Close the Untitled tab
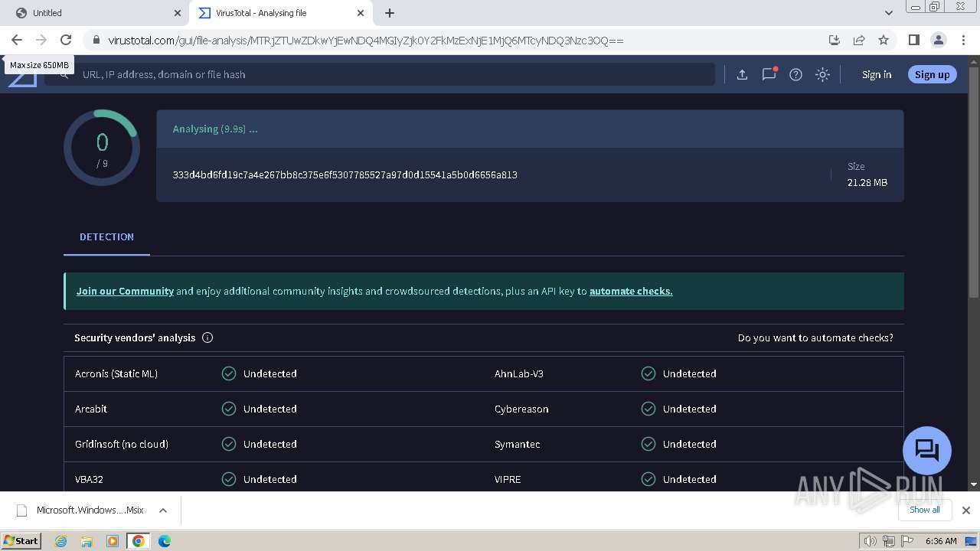Image resolution: width=980 pixels, height=551 pixels. click(x=178, y=13)
